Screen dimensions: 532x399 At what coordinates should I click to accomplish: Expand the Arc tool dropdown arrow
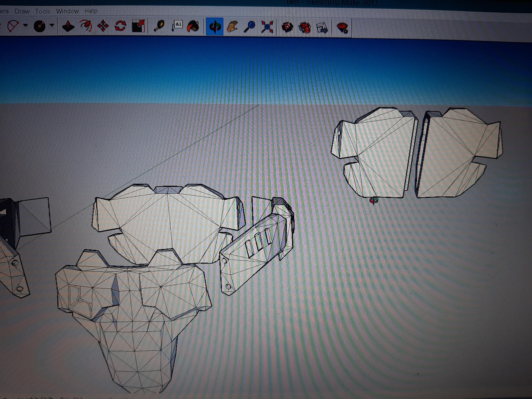(25, 25)
